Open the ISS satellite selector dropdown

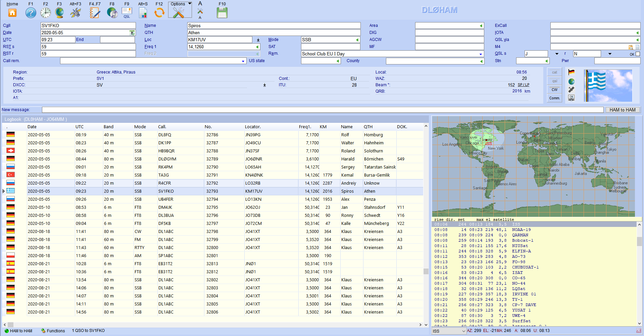[463, 331]
